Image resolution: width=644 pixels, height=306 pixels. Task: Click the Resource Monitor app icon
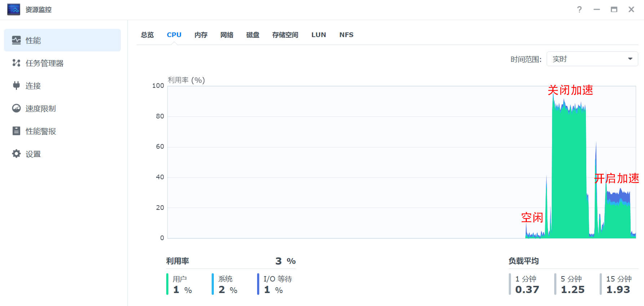tap(14, 10)
